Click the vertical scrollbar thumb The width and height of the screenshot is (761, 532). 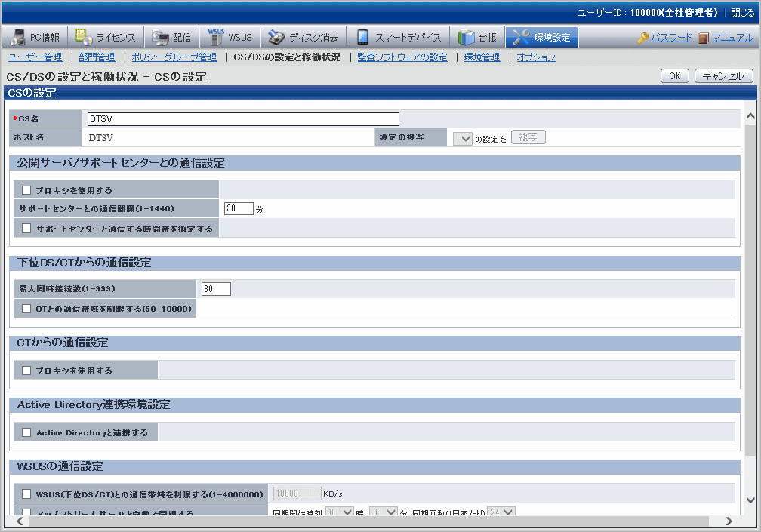[x=750, y=290]
